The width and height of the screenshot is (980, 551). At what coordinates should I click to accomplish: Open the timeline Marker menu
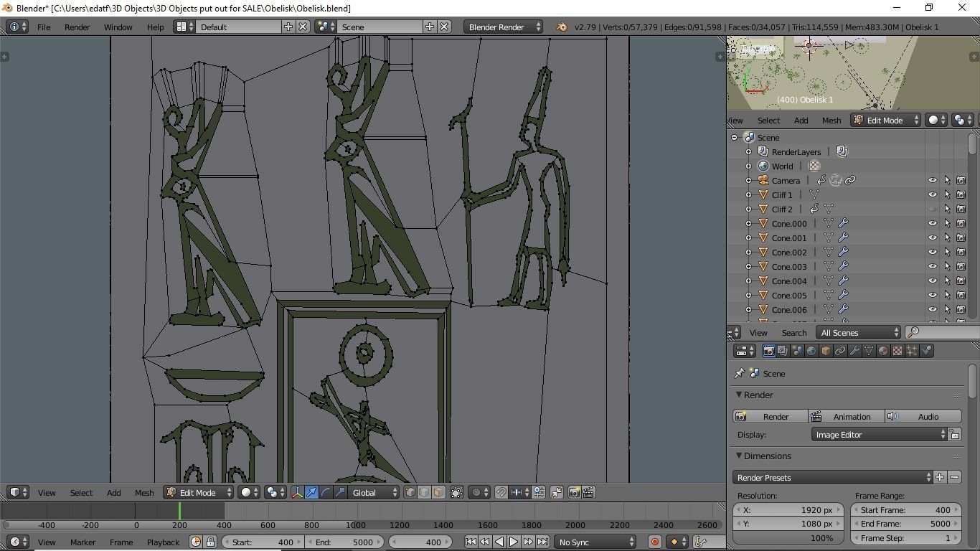click(83, 542)
